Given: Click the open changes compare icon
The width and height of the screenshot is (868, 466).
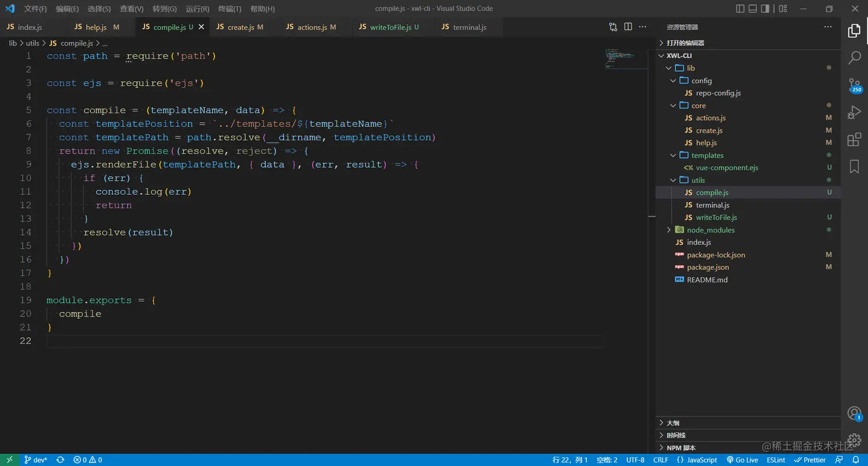Looking at the screenshot, I should [613, 27].
